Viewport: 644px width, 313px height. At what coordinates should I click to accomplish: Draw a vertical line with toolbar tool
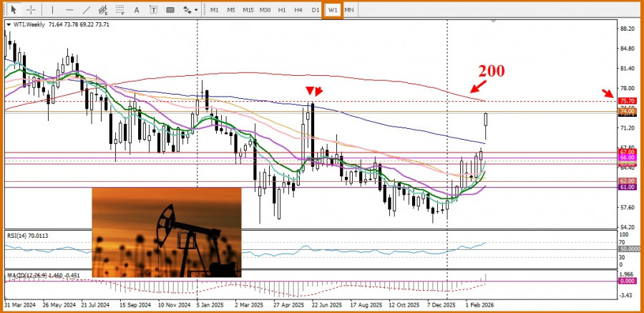pos(52,10)
